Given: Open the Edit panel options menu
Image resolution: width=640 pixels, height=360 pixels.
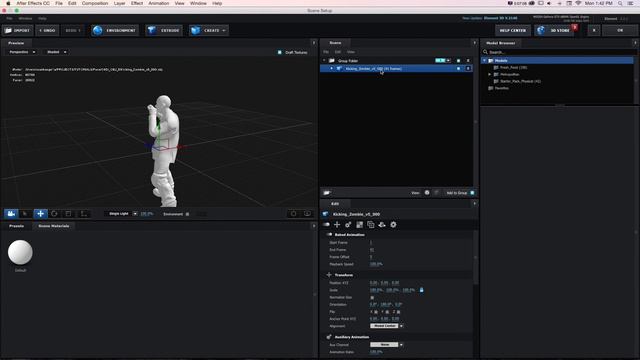Looking at the screenshot, I should pos(474,203).
